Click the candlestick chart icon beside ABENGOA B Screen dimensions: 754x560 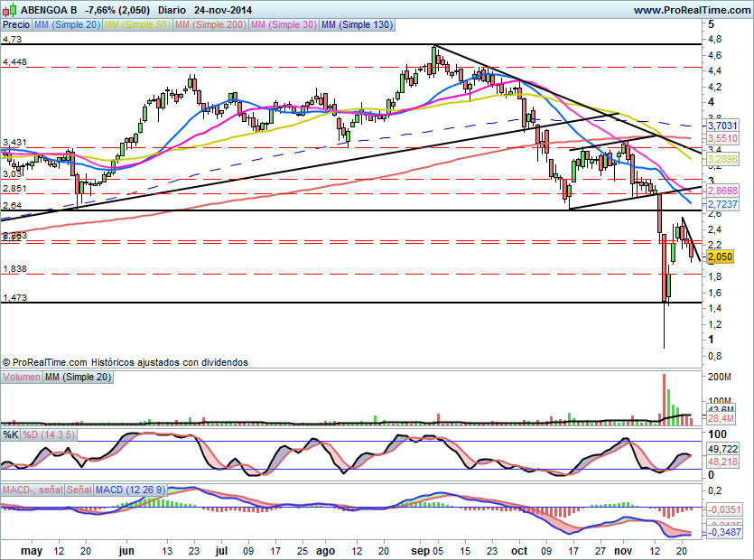(x=10, y=10)
